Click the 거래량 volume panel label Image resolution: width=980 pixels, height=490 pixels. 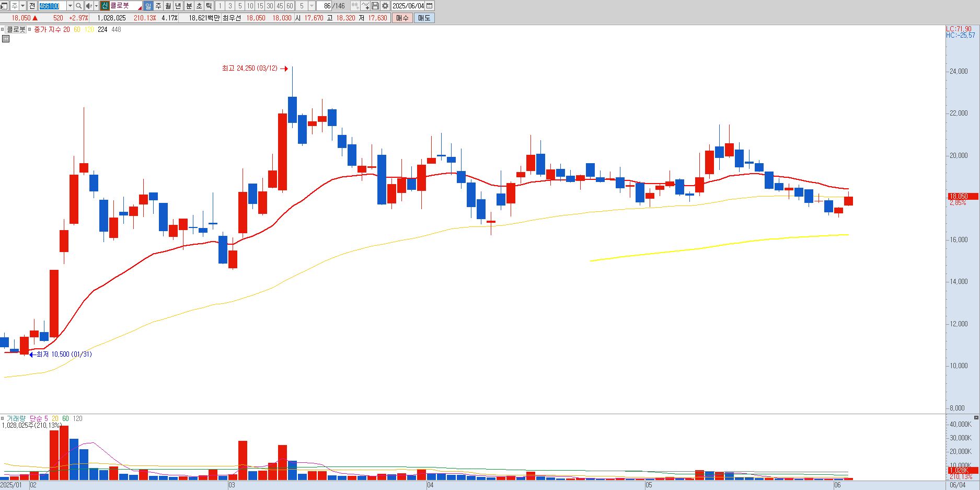tap(16, 418)
